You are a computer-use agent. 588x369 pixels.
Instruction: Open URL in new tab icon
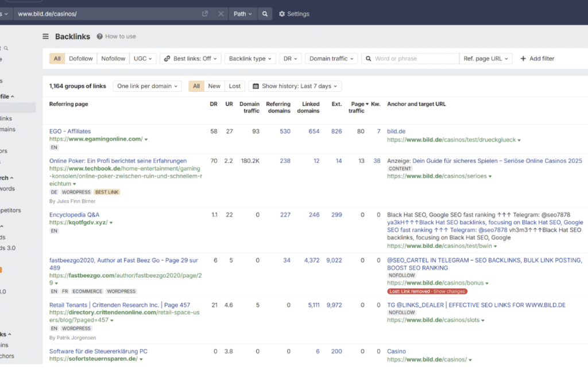click(205, 14)
